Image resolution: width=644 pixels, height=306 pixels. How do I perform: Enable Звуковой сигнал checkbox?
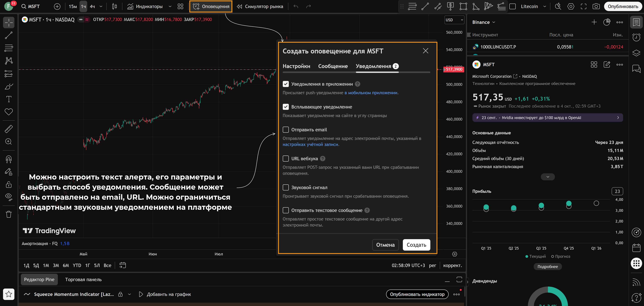tap(285, 187)
